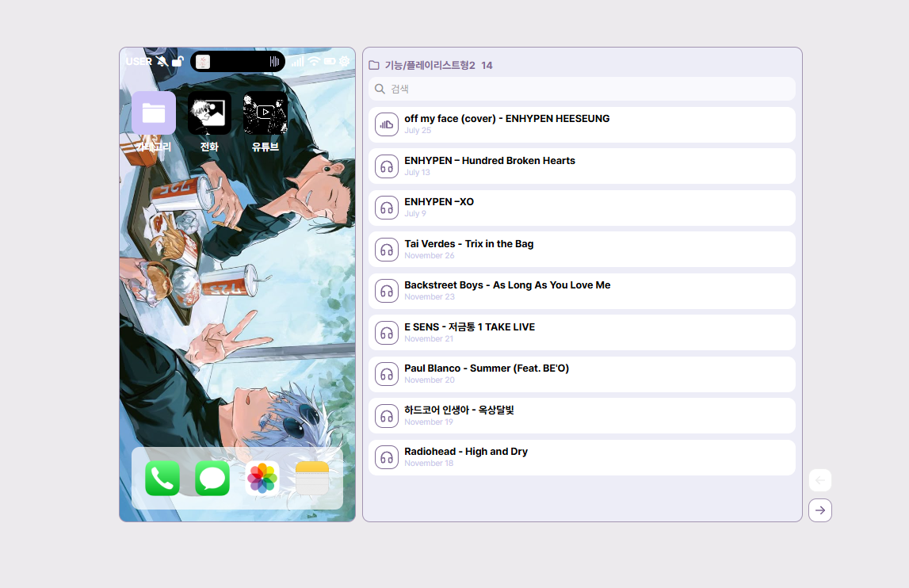Click headphones icon on Backstreet Boys row

pyautogui.click(x=387, y=291)
